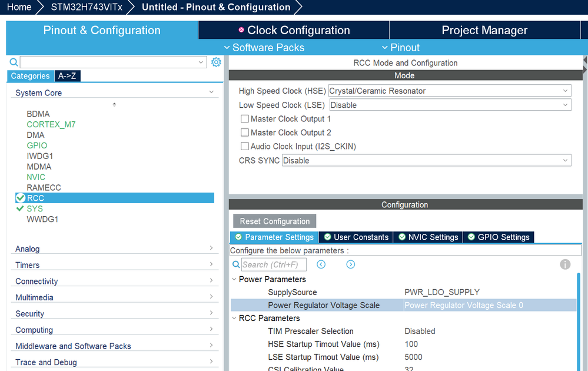Switch to Project Manager tab
This screenshot has height=371, width=588.
coord(484,30)
